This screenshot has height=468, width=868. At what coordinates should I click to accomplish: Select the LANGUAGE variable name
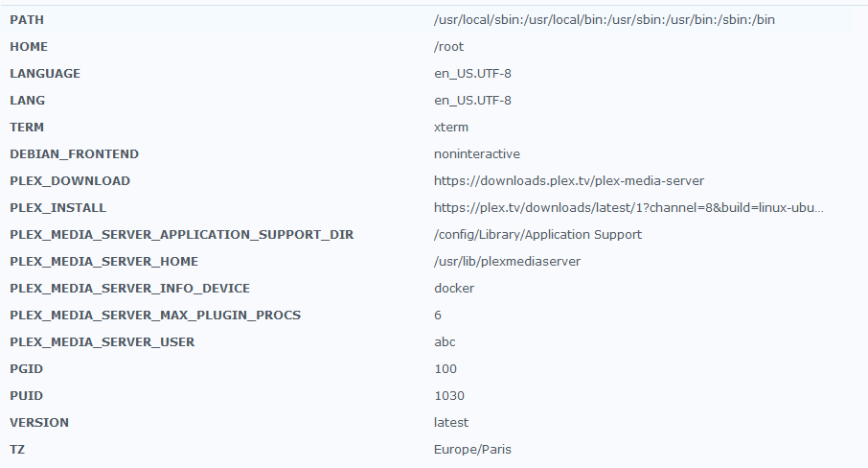coord(45,74)
